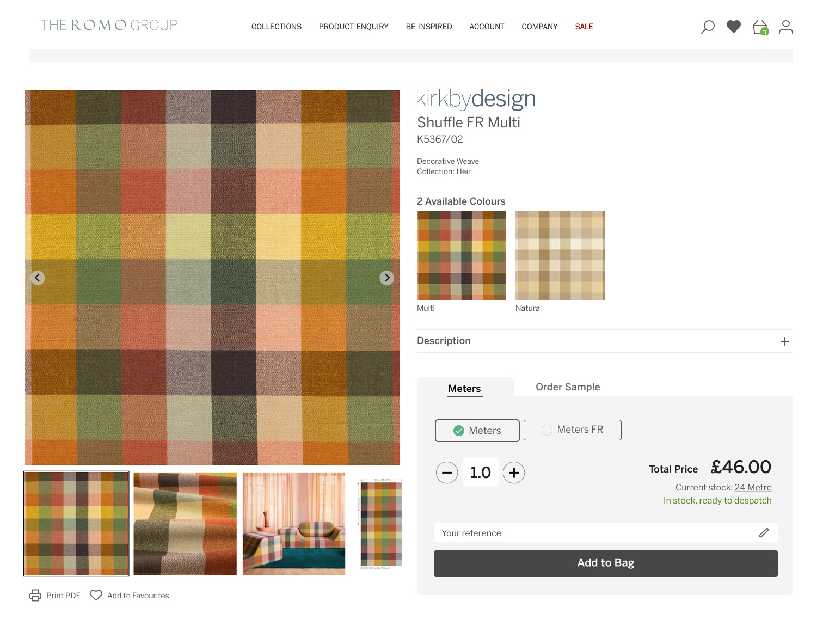Decrease quantity with minus button

click(447, 473)
